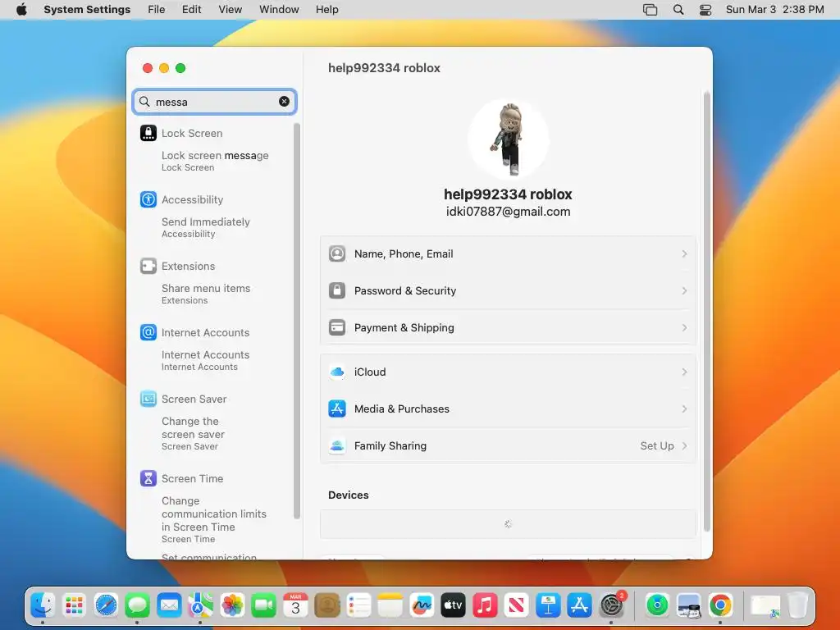The image size is (840, 630).
Task: Open App Store from the Dock
Action: (580, 605)
